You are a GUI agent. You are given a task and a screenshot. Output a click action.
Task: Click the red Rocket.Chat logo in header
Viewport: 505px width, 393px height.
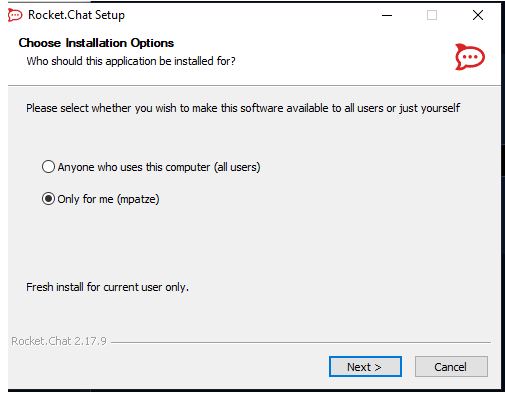coord(470,57)
